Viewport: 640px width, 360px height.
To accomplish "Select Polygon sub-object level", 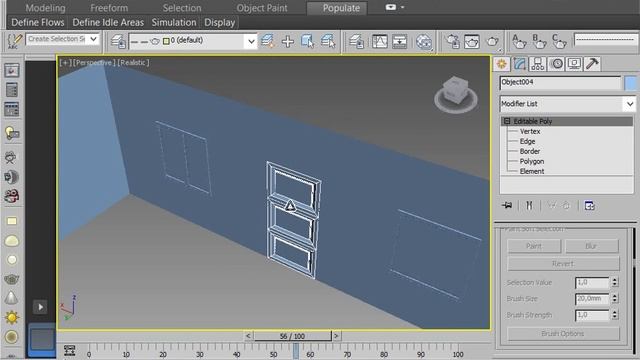I will [x=531, y=161].
